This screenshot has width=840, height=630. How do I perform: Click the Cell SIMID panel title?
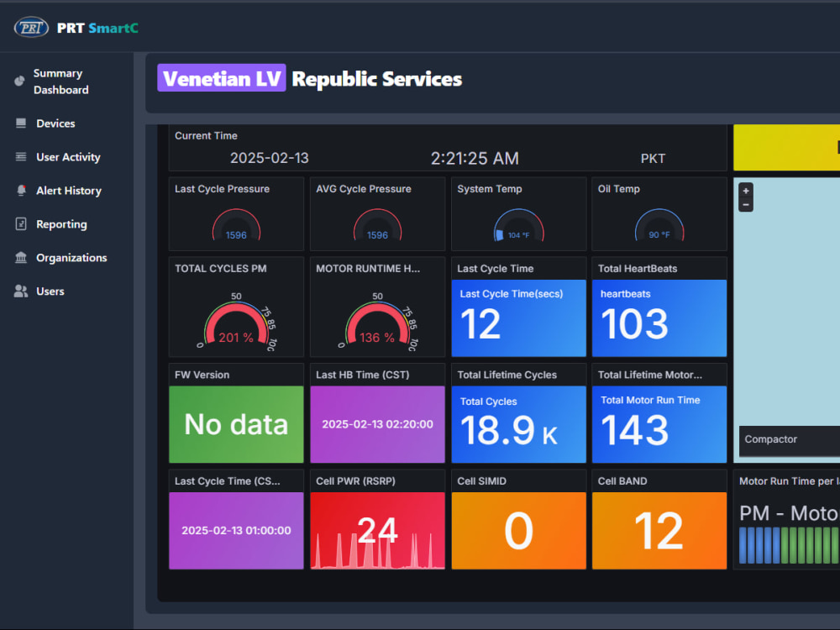click(x=481, y=481)
